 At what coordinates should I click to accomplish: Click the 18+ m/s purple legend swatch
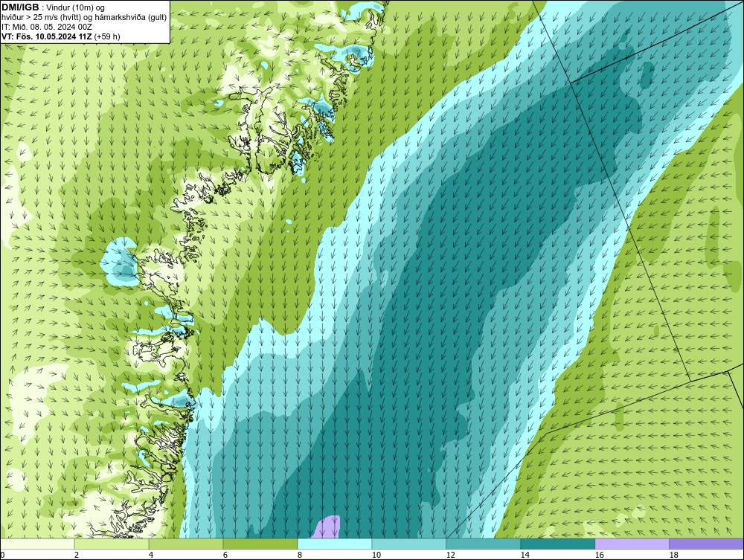(x=707, y=544)
